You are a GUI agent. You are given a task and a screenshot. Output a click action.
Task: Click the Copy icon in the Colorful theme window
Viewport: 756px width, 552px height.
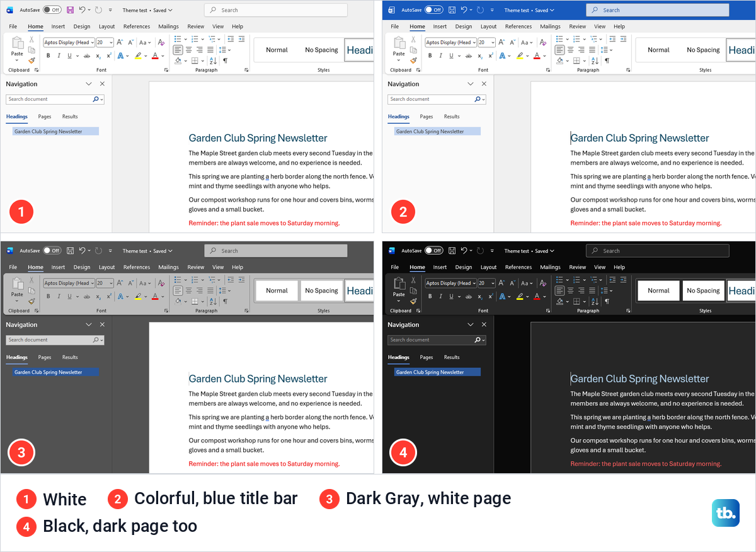pyautogui.click(x=413, y=50)
